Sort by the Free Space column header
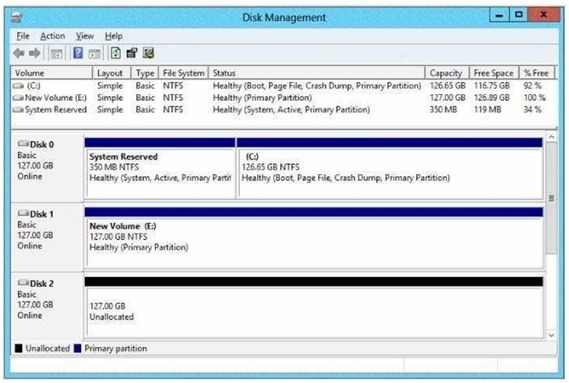This screenshot has width=569, height=383. tap(494, 73)
